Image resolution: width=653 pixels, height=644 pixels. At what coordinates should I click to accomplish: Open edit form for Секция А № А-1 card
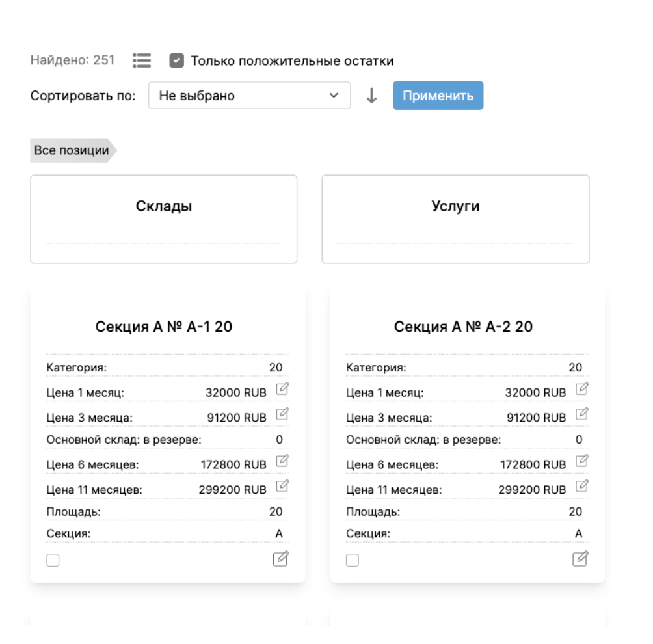(280, 559)
